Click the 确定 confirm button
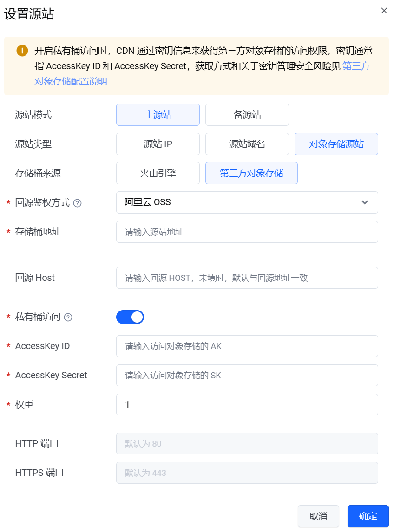The width and height of the screenshot is (394, 532). tap(368, 516)
